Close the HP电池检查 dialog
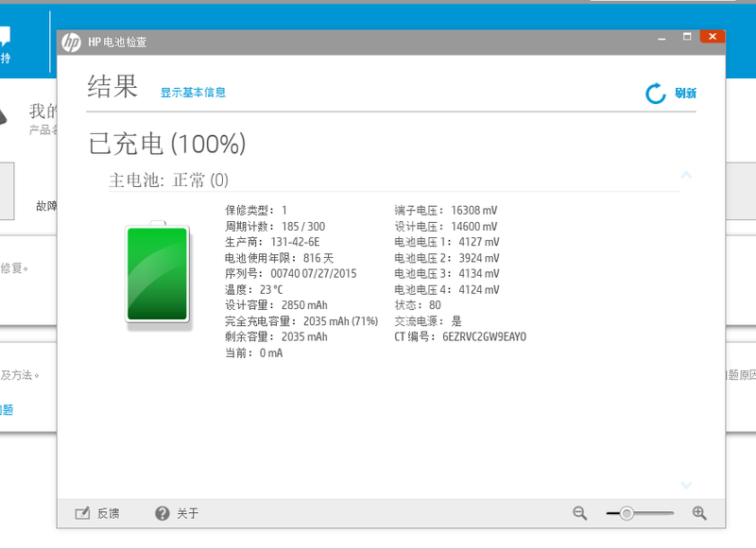This screenshot has width=756, height=549. (x=712, y=37)
